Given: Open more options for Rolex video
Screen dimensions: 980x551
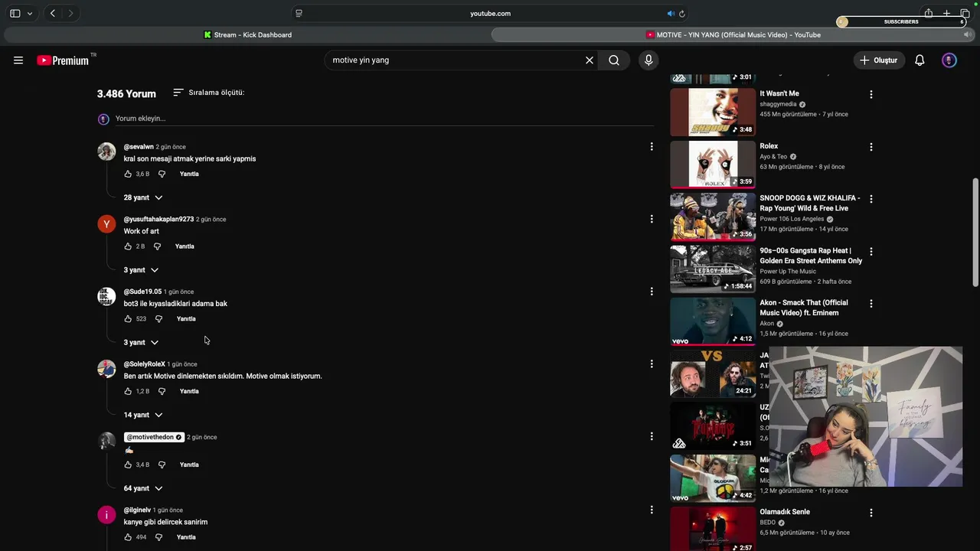Looking at the screenshot, I should coord(871,146).
